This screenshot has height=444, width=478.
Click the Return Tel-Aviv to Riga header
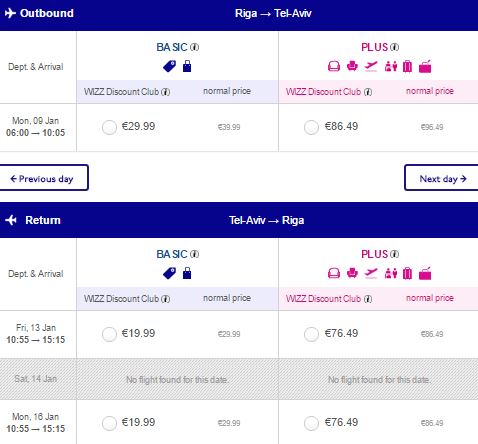click(x=239, y=220)
